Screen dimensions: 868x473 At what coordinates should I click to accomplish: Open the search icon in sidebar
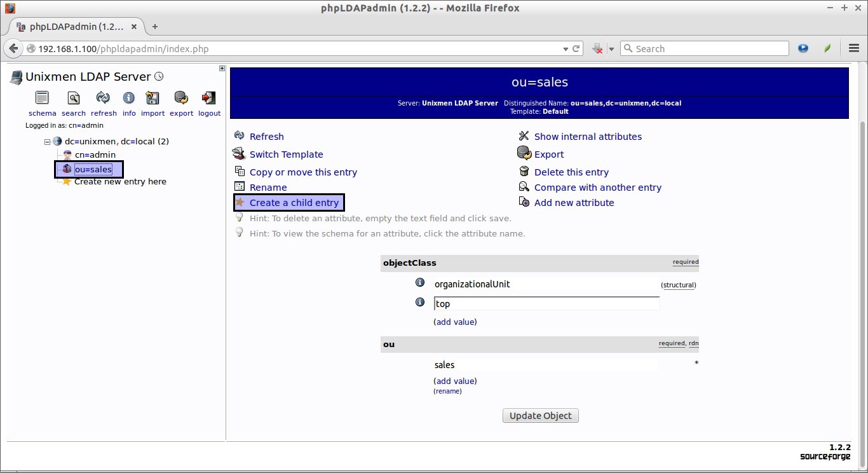74,98
